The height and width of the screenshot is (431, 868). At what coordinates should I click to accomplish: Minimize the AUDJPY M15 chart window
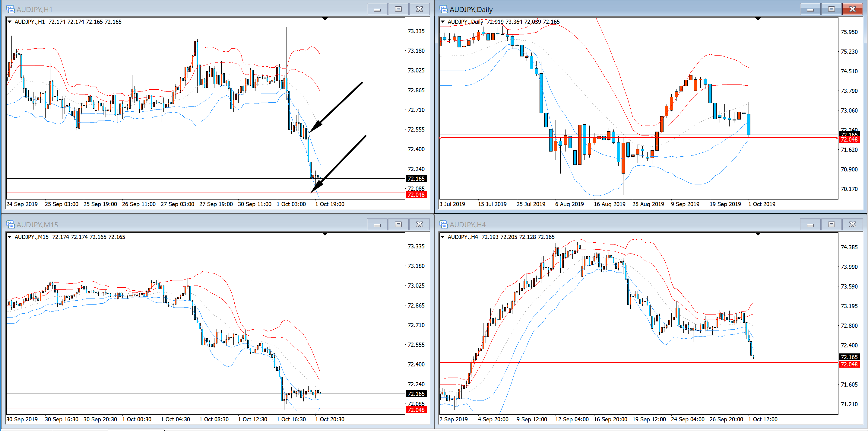377,225
